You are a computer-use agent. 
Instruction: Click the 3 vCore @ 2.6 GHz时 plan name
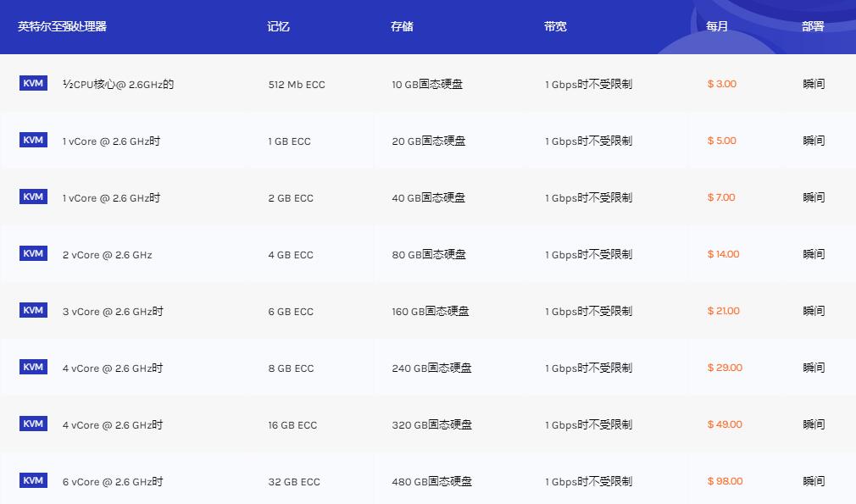(x=113, y=312)
